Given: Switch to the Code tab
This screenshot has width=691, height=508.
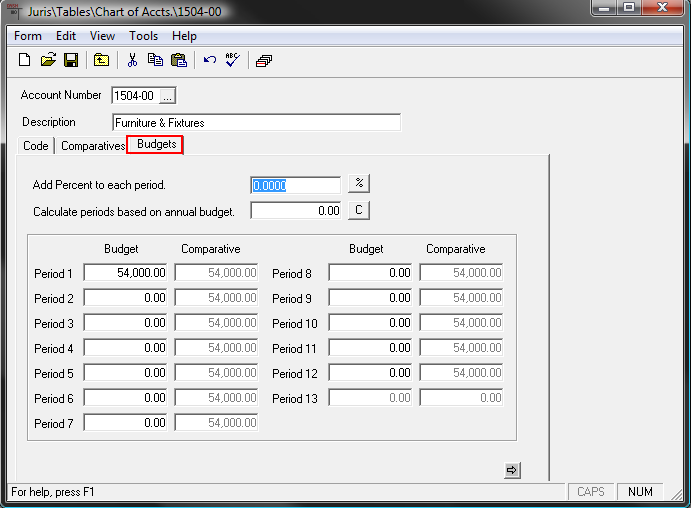Looking at the screenshot, I should [36, 146].
